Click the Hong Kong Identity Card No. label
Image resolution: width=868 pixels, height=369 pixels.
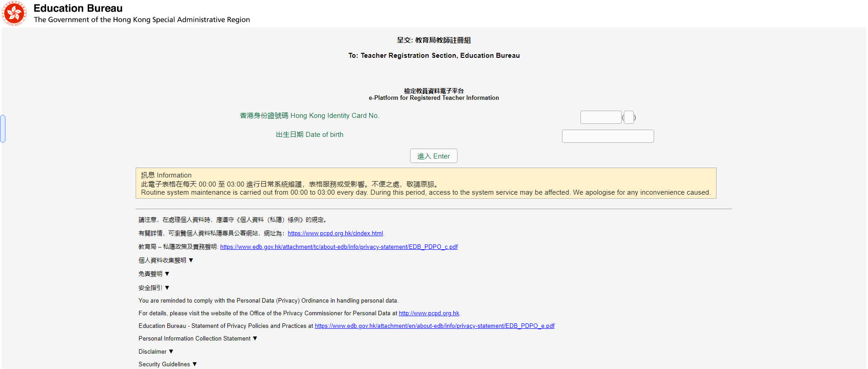coord(309,116)
